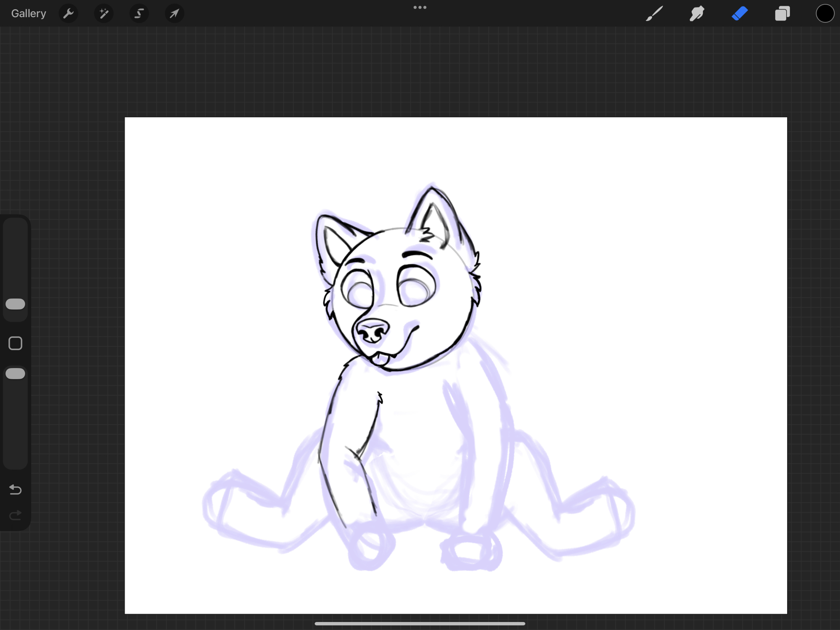
Task: Tap the square Modify button on sidebar
Action: coord(16,343)
